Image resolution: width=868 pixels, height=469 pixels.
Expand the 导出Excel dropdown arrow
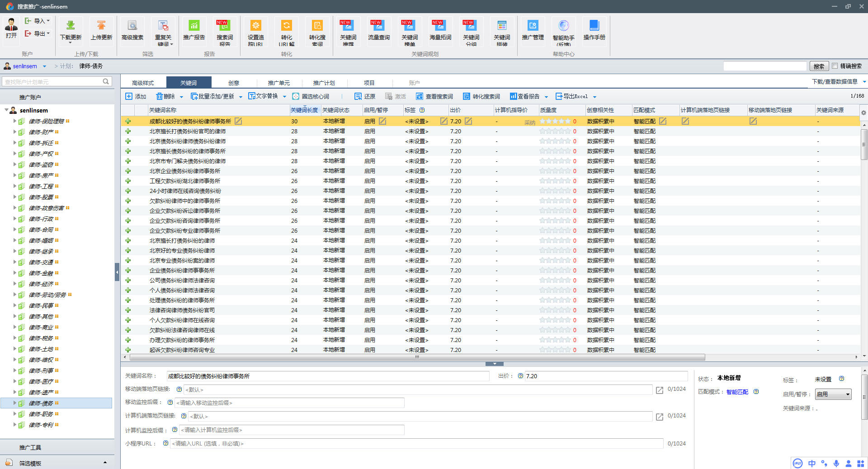click(x=594, y=97)
